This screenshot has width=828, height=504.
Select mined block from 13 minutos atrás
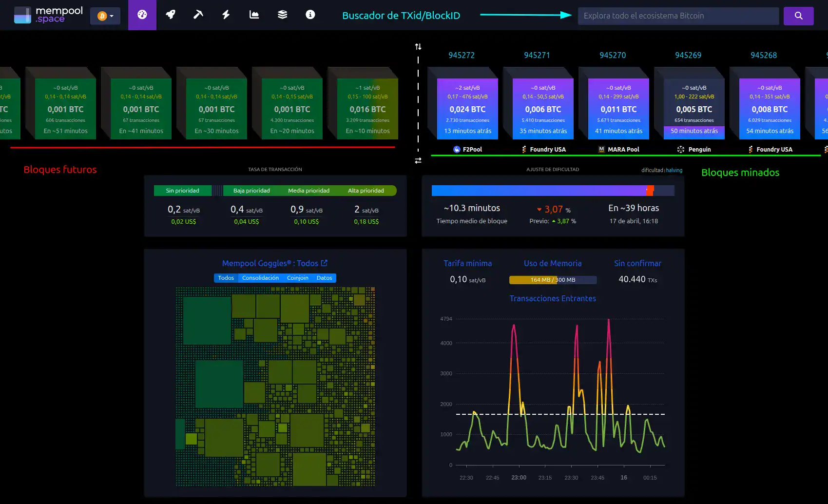coord(467,109)
